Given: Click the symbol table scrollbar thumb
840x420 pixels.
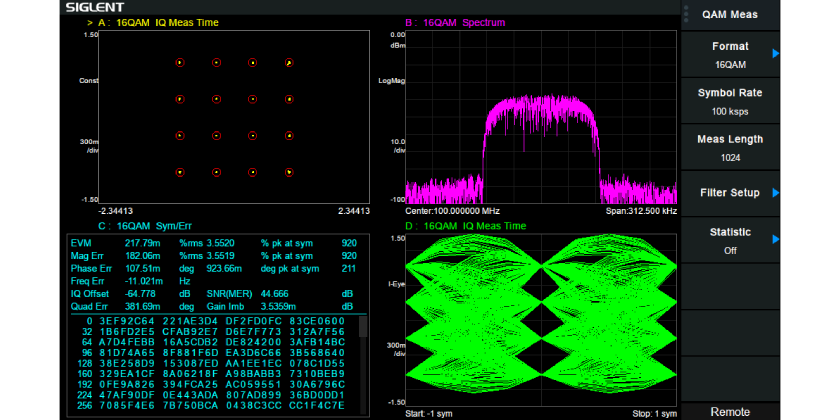Looking at the screenshot, I should (x=363, y=326).
